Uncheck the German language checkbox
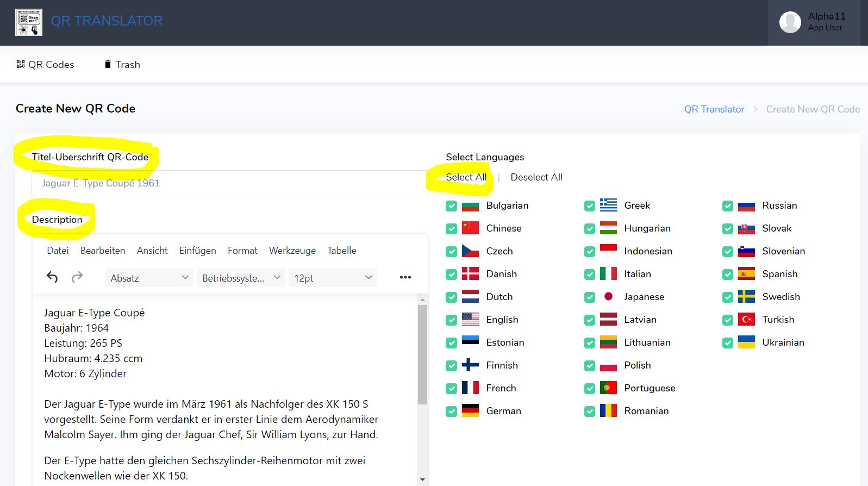Screen dimensions: 868x486 (451, 412)
